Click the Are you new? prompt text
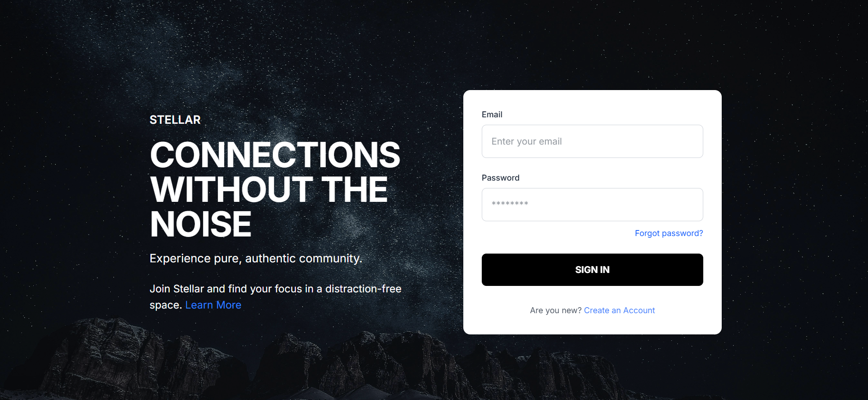 click(555, 310)
